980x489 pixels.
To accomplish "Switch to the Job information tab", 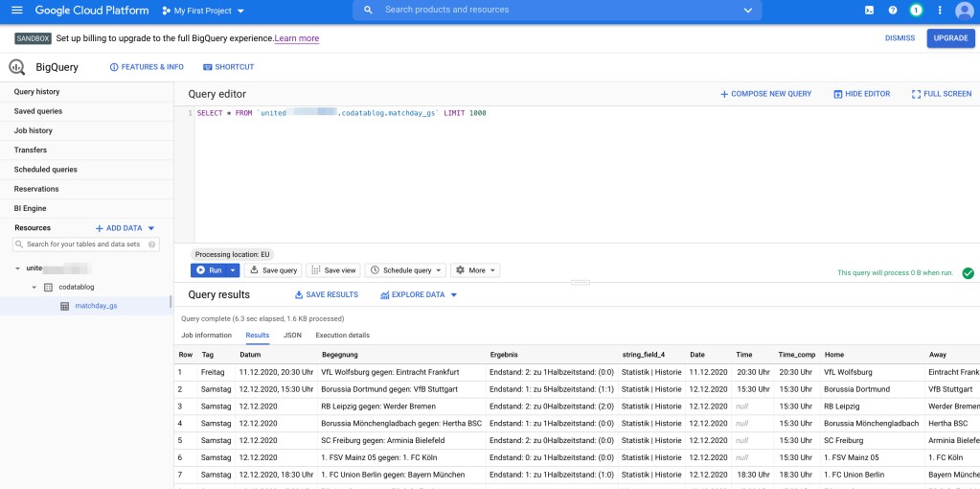I will pos(206,336).
